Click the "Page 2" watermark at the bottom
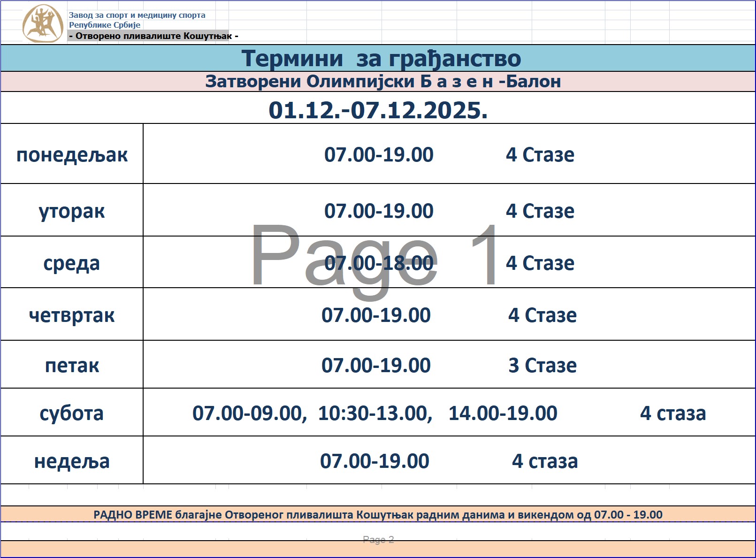 click(378, 540)
